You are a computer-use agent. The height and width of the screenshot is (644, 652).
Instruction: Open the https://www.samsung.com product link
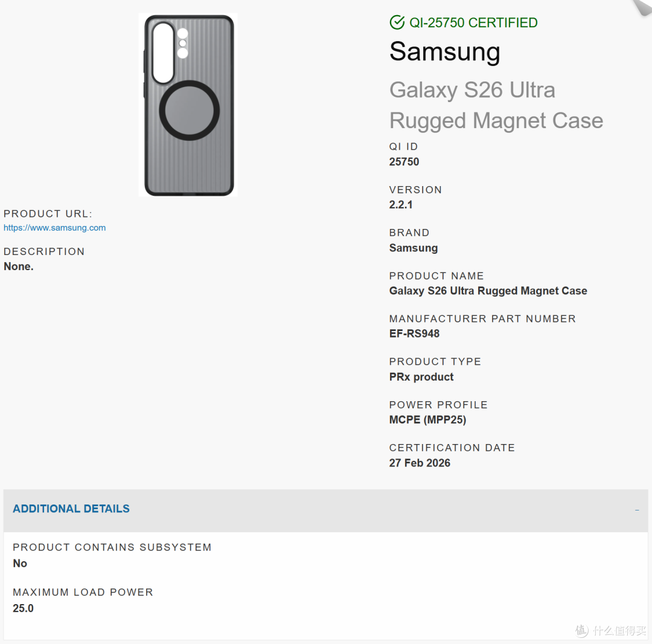(54, 228)
